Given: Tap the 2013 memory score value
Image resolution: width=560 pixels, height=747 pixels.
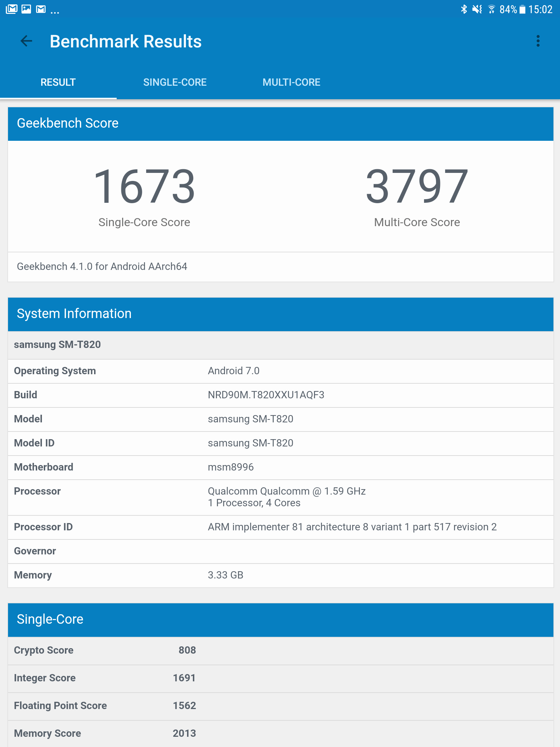Looking at the screenshot, I should tap(184, 734).
